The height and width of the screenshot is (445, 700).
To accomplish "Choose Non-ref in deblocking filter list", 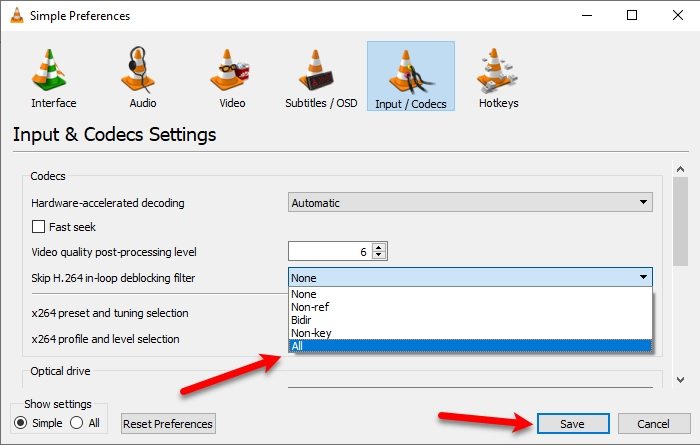I will pos(470,307).
